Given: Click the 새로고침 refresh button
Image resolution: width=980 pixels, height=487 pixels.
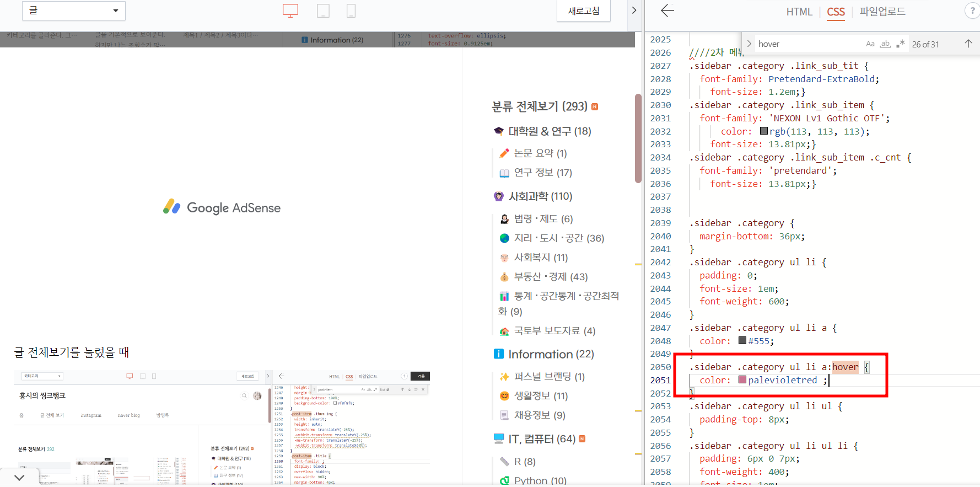Looking at the screenshot, I should [584, 11].
